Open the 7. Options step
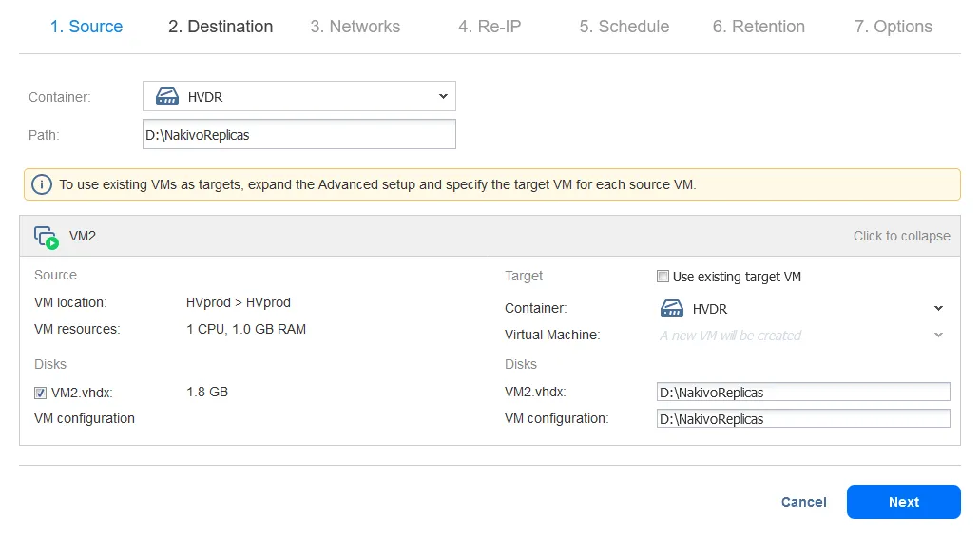This screenshot has height=538, width=980. click(x=893, y=27)
